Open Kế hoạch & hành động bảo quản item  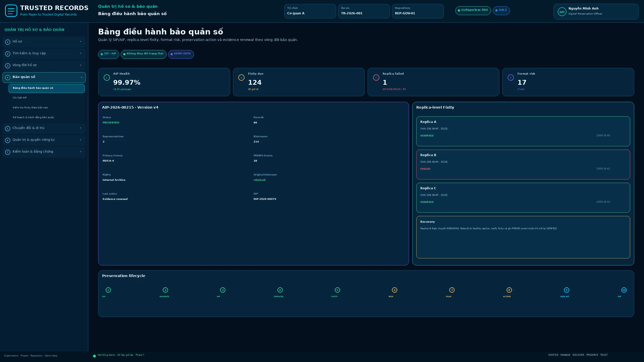[47, 117]
